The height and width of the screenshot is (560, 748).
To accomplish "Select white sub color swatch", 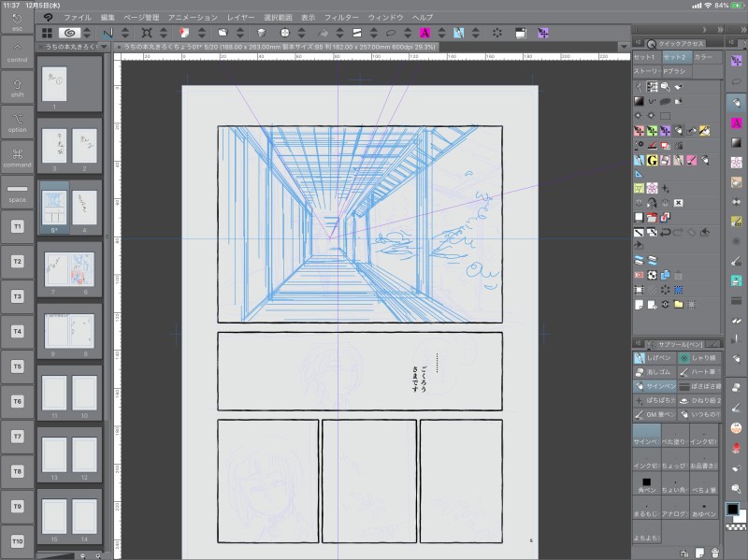I will [x=741, y=518].
